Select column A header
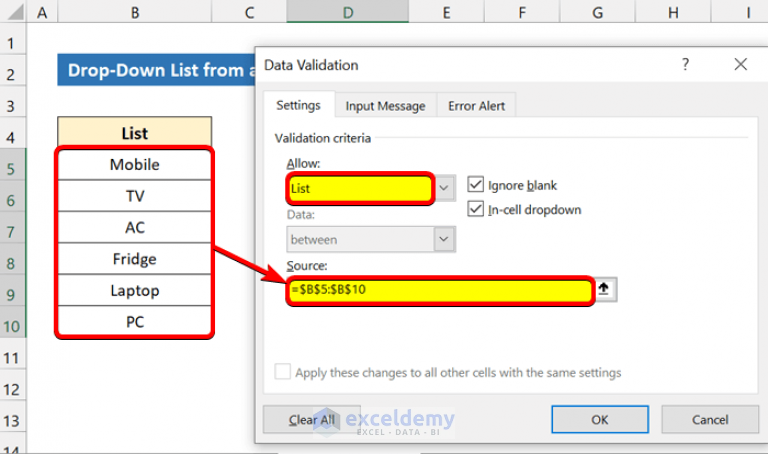Image resolution: width=768 pixels, height=454 pixels. click(x=42, y=12)
